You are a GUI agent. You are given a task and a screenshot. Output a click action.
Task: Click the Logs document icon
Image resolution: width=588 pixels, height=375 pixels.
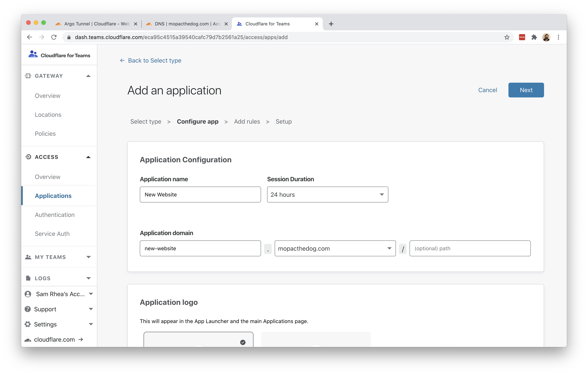28,278
